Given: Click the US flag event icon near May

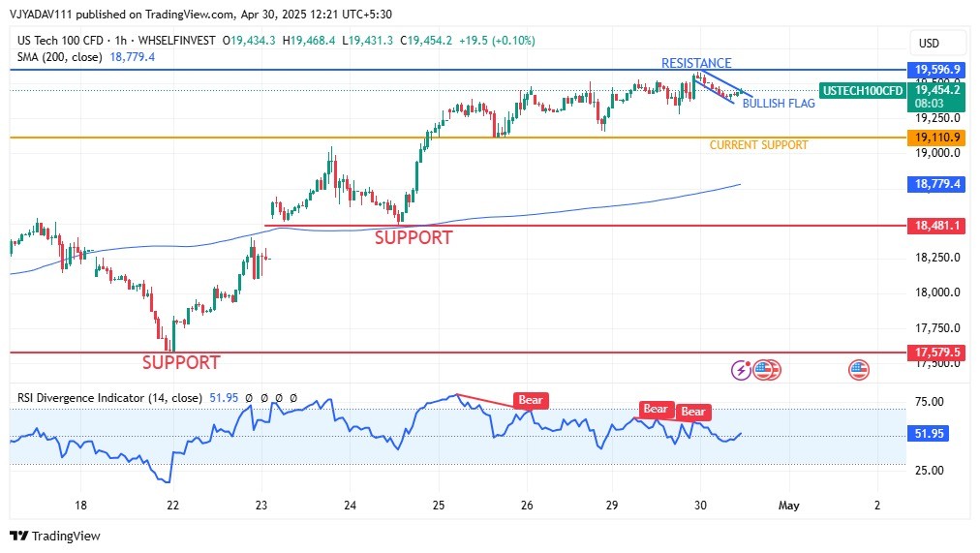Looking at the screenshot, I should 859,369.
